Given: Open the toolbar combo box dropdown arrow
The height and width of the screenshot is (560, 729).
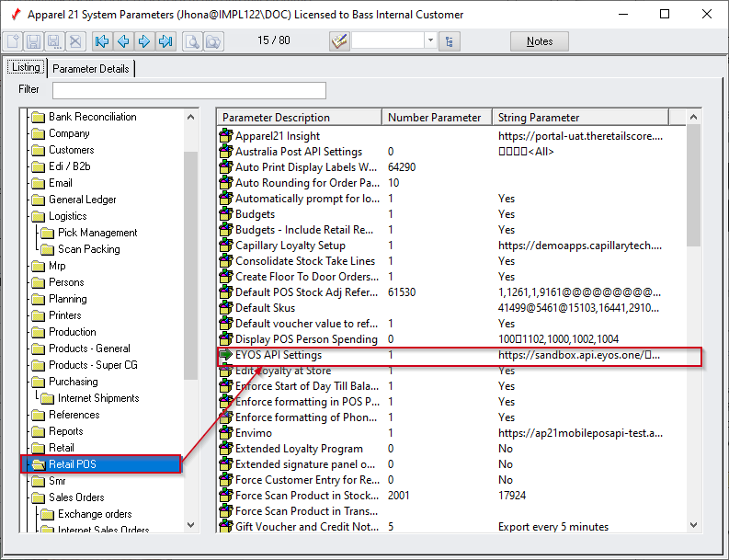Looking at the screenshot, I should pyautogui.click(x=430, y=40).
